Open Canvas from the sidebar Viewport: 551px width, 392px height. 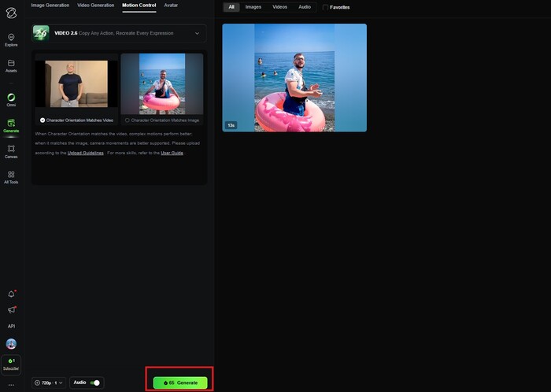click(11, 150)
